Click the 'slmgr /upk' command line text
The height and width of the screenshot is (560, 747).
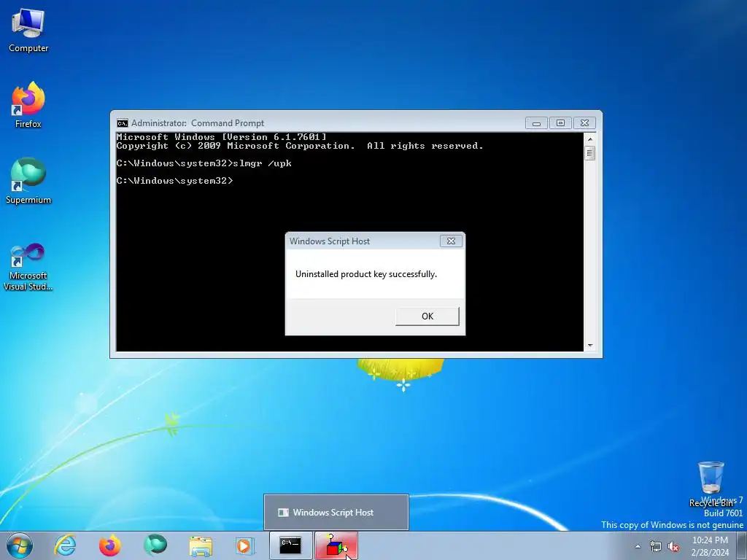coord(262,163)
